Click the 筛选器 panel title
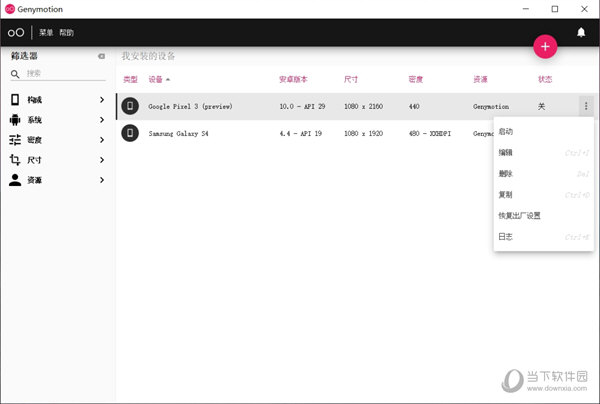 [24, 56]
